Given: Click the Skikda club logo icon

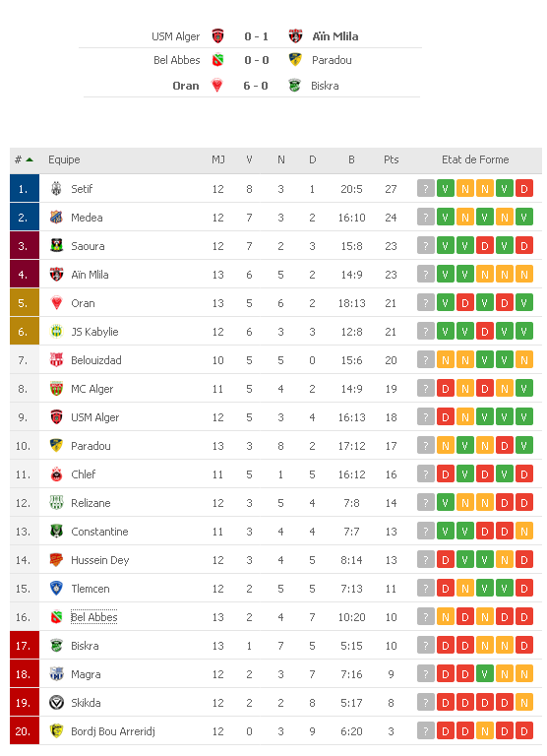Looking at the screenshot, I should coord(56,703).
